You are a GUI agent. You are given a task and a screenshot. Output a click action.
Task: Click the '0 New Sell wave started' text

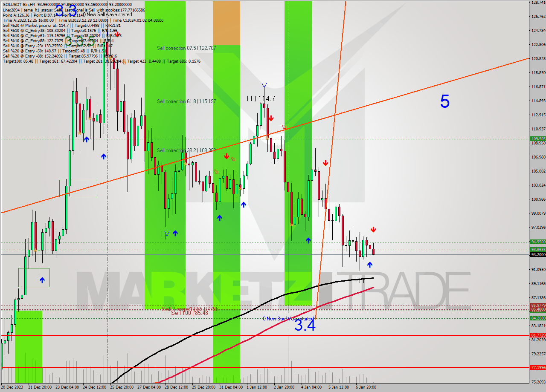click(x=107, y=14)
